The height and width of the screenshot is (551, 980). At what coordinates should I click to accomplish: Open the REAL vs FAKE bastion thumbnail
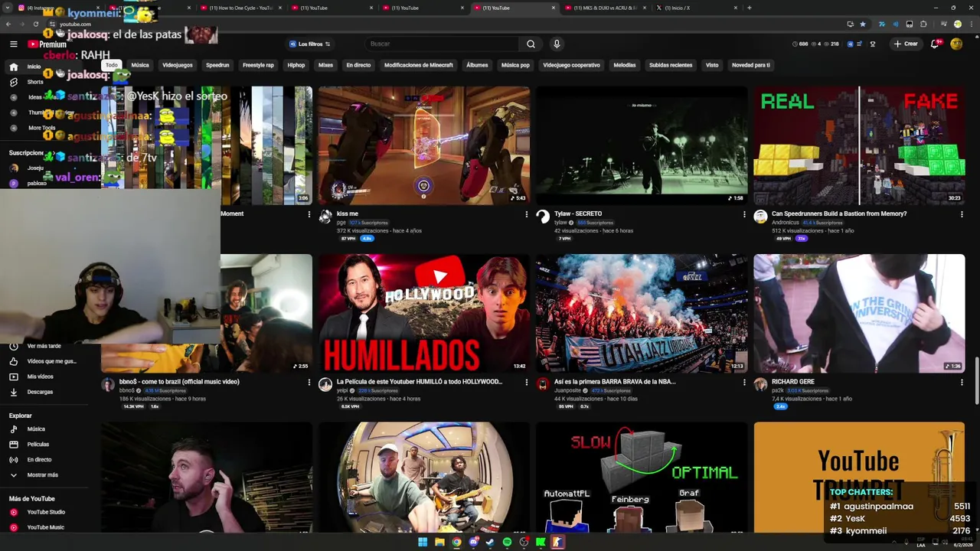(x=859, y=145)
